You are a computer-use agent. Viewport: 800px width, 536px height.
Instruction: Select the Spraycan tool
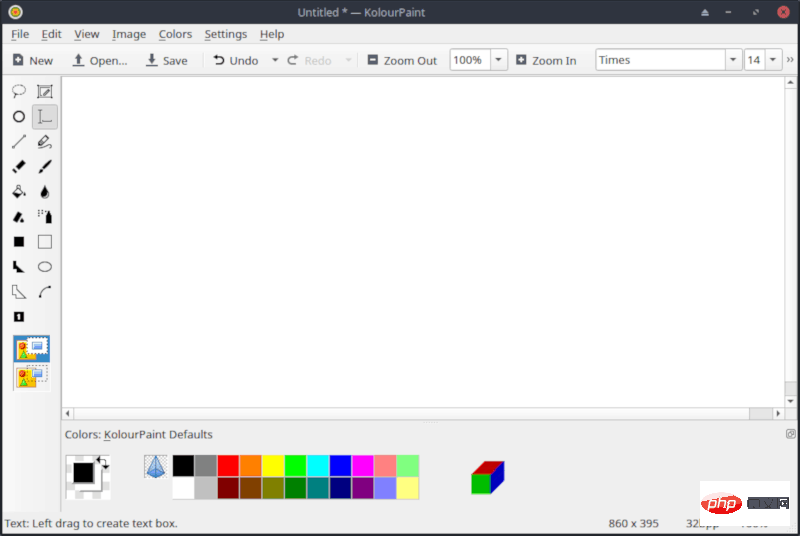[45, 217]
